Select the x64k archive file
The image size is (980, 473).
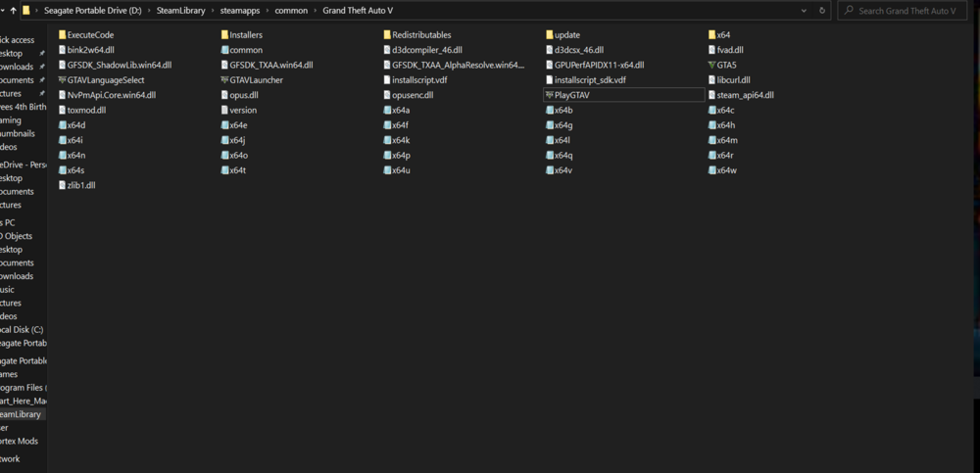[397, 140]
